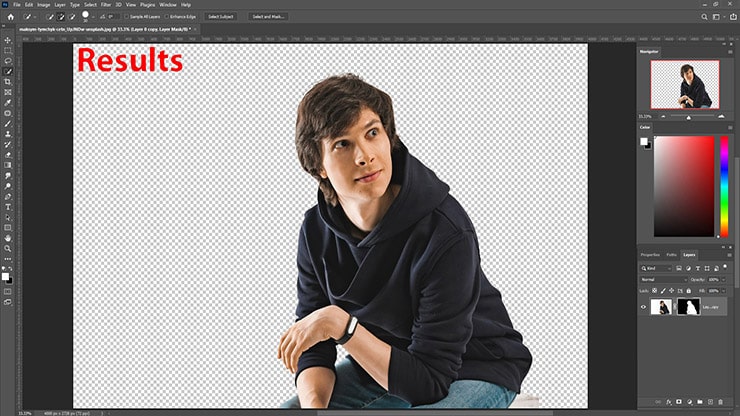The height and width of the screenshot is (416, 740).
Task: Enable Enhance Edge checkbox
Action: (x=167, y=17)
